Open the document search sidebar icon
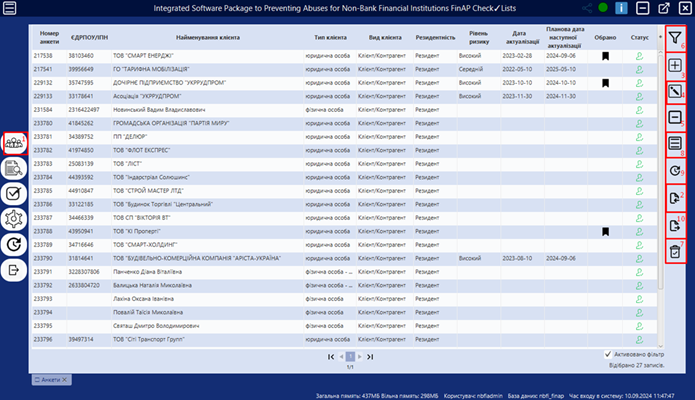The width and height of the screenshot is (695, 400). click(14, 169)
